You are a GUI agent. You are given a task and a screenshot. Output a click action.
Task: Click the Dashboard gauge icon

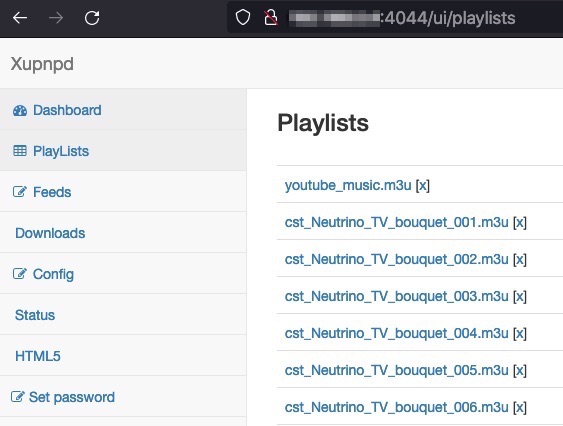[x=20, y=111]
